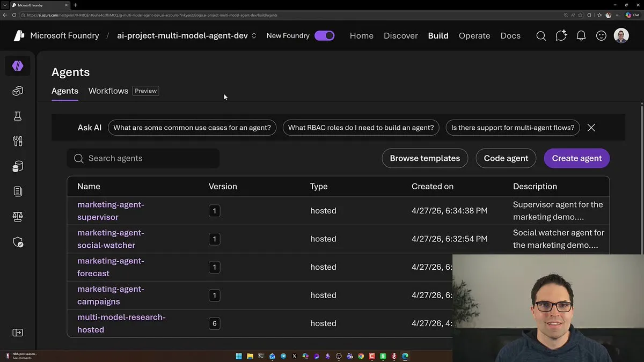Screen dimensions: 644x362
Task: Open the Docs nav item
Action: (x=510, y=36)
